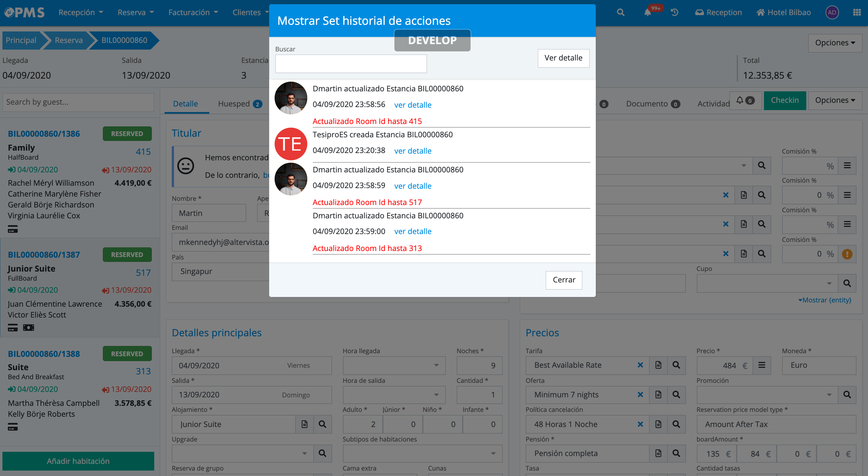
Task: Search Alojamiento Junior Suite with magnifier icon
Action: click(322, 424)
